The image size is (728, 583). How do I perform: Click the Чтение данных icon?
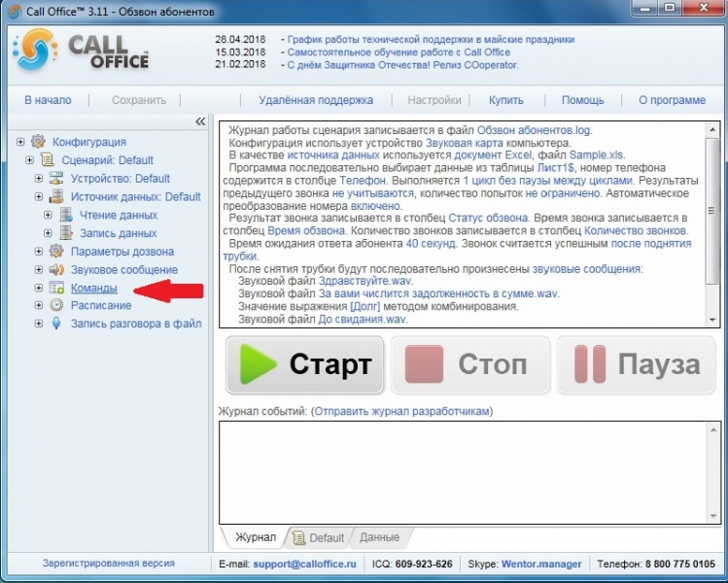(65, 215)
